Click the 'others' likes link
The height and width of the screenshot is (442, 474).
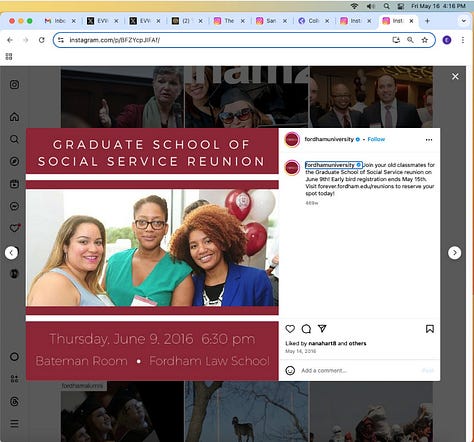click(357, 343)
